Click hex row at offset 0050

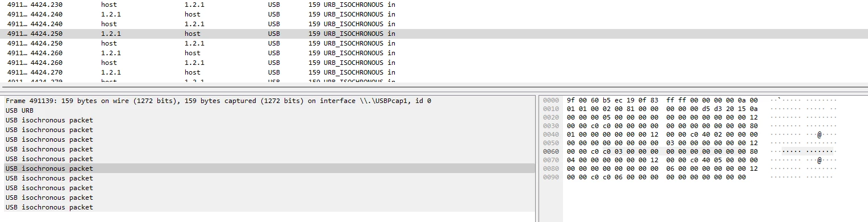click(x=662, y=143)
